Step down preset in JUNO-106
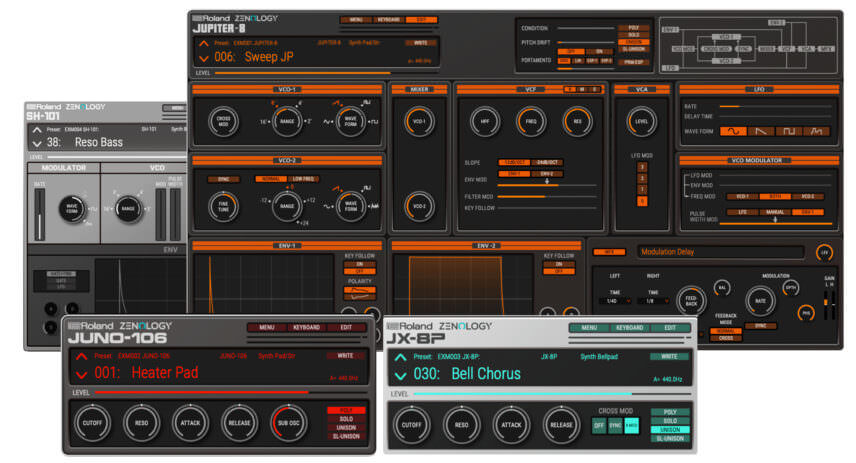The height and width of the screenshot is (463, 856). [x=81, y=375]
